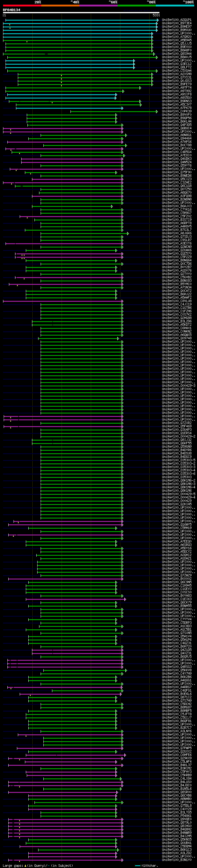Select hit label UniRef100_Q6BUC4
The image size is (197, 868).
click(x=177, y=128)
